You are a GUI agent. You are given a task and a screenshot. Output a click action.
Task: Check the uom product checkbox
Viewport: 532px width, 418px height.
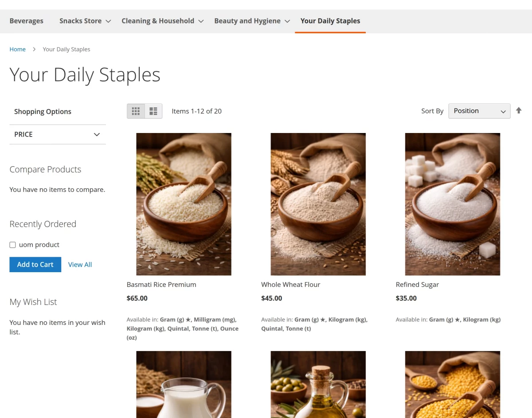[12, 245]
